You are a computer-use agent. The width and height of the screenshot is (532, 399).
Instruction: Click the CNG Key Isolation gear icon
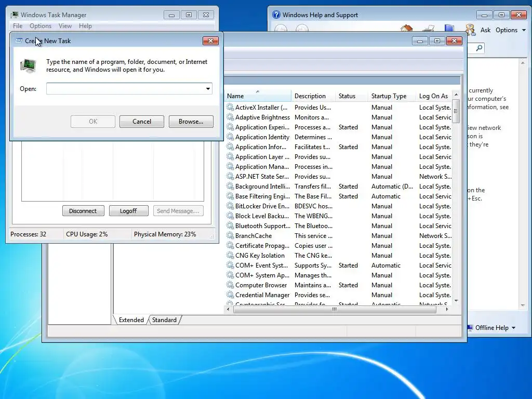[x=230, y=255]
